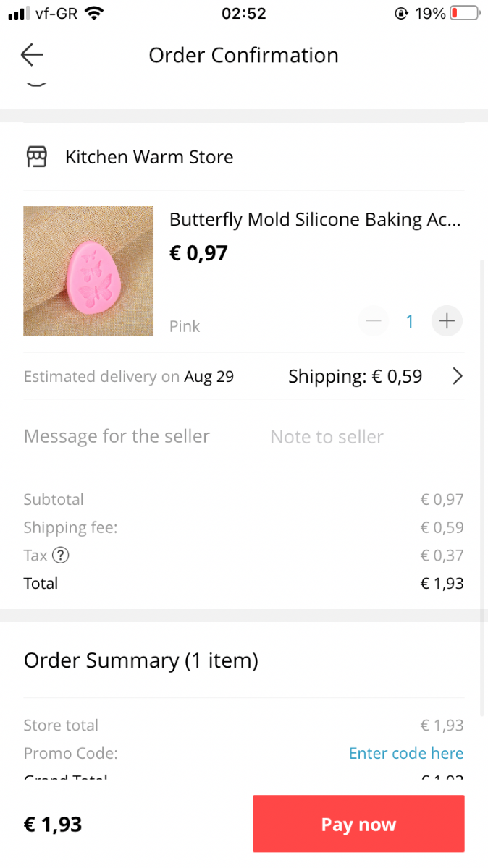Screen dimensions: 488x868
Task: Tap Enter code here promo link
Action: click(x=405, y=753)
